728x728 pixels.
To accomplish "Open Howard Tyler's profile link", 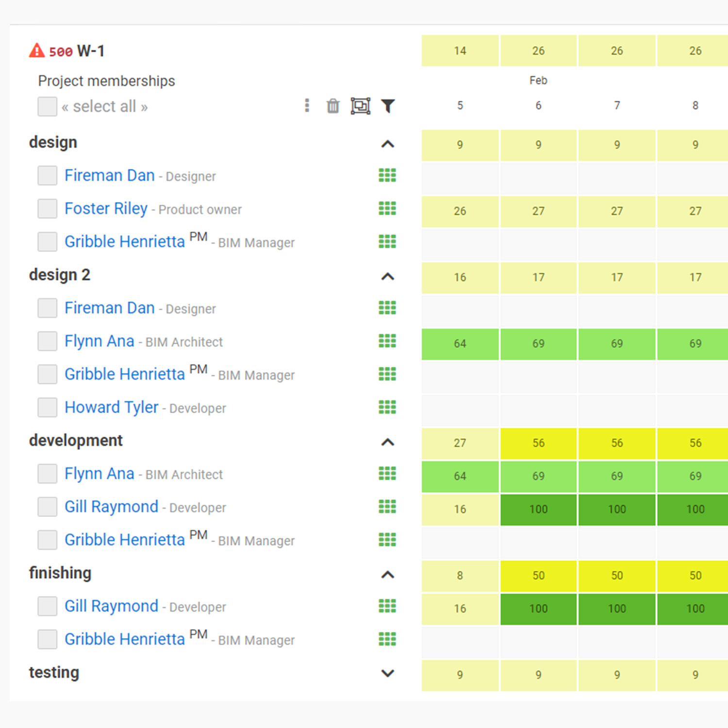I will point(112,407).
